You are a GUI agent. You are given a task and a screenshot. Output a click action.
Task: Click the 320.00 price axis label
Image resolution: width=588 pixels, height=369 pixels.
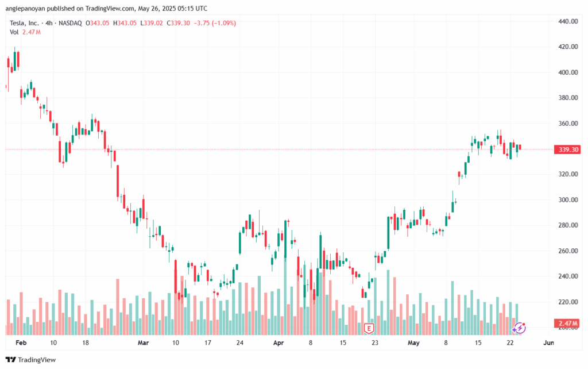[568, 174]
